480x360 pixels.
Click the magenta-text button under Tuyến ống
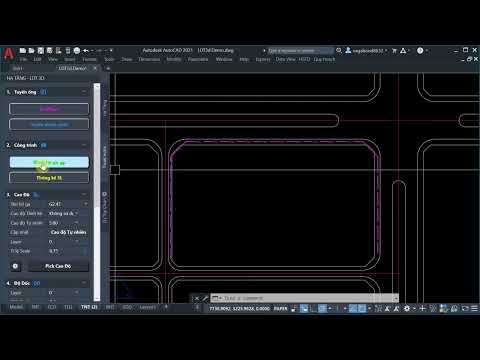click(49, 109)
